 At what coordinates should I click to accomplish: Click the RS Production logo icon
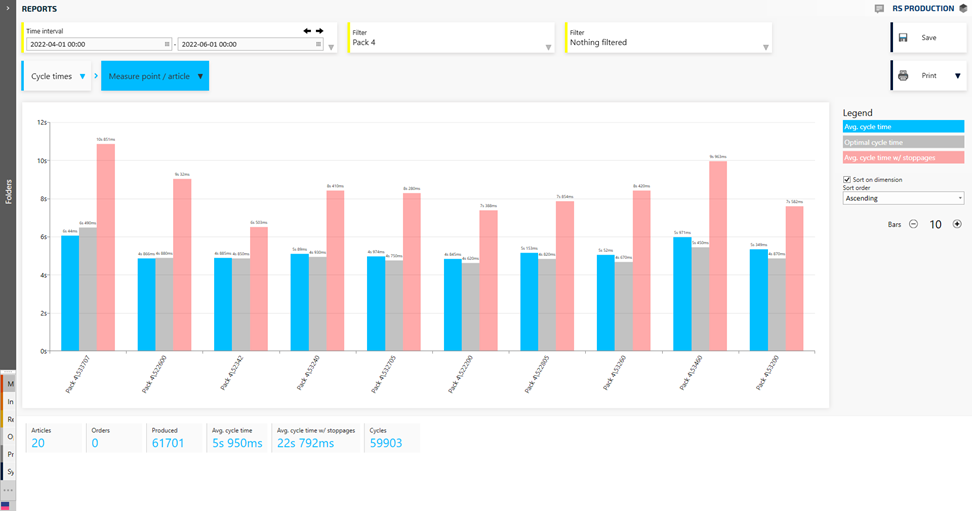click(x=963, y=9)
